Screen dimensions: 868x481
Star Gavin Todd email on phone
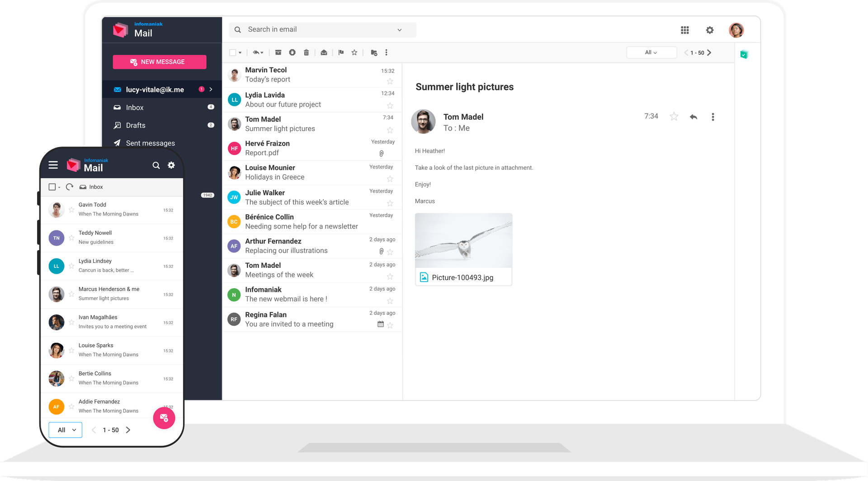coord(71,210)
